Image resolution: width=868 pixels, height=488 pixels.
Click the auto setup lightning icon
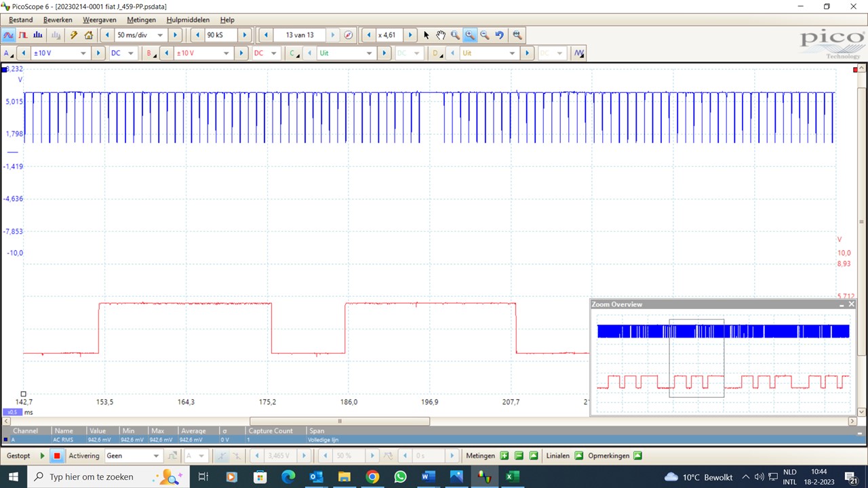(74, 35)
